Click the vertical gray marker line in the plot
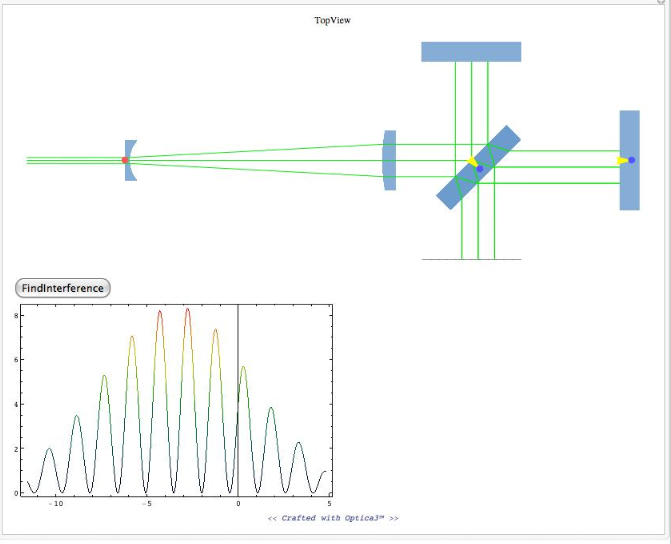This screenshot has height=544, width=671. click(238, 400)
